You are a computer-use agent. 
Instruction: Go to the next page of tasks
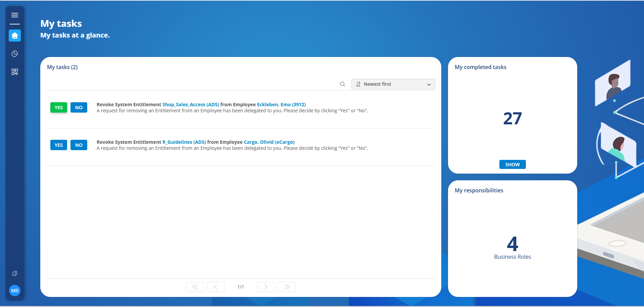[x=266, y=287]
